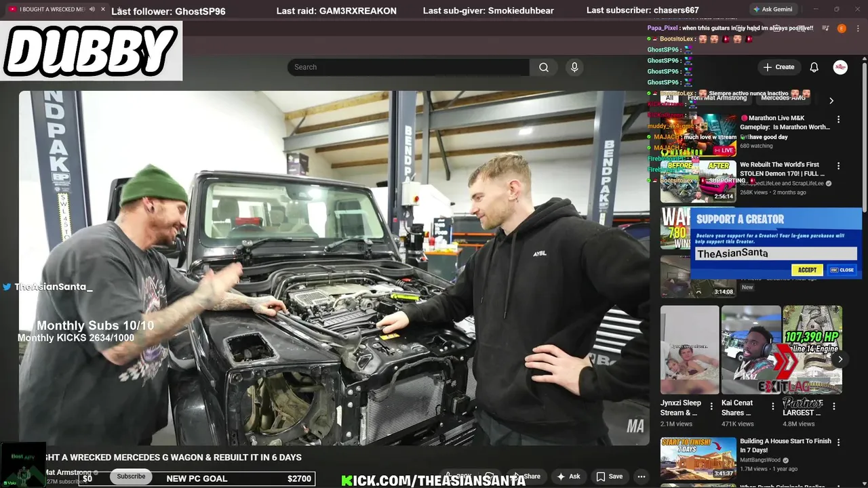Open options for Marathon Live video
This screenshot has width=868, height=488.
[x=838, y=119]
